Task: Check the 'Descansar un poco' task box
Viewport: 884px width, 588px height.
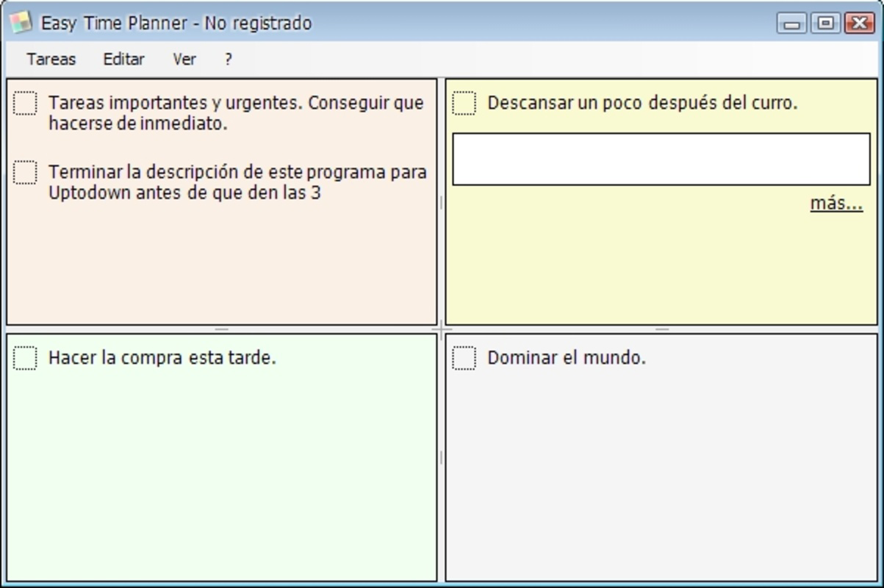Action: tap(464, 104)
